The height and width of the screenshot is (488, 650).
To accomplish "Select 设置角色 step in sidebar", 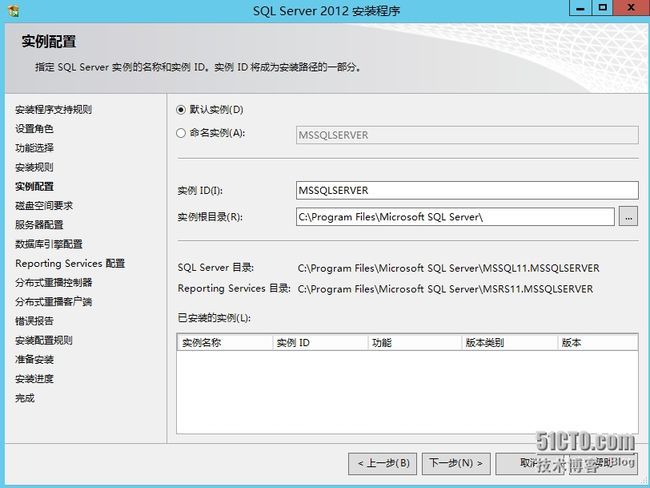I will pyautogui.click(x=34, y=129).
